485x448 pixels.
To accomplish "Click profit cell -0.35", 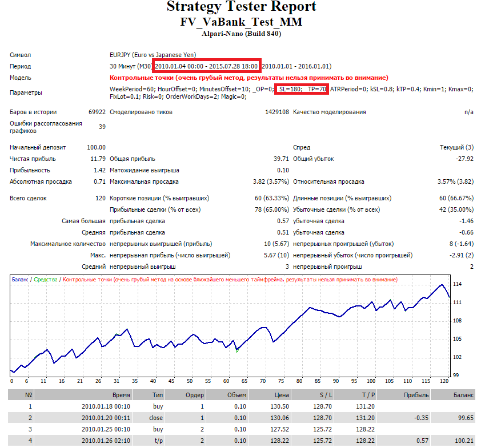I will coord(421,418).
